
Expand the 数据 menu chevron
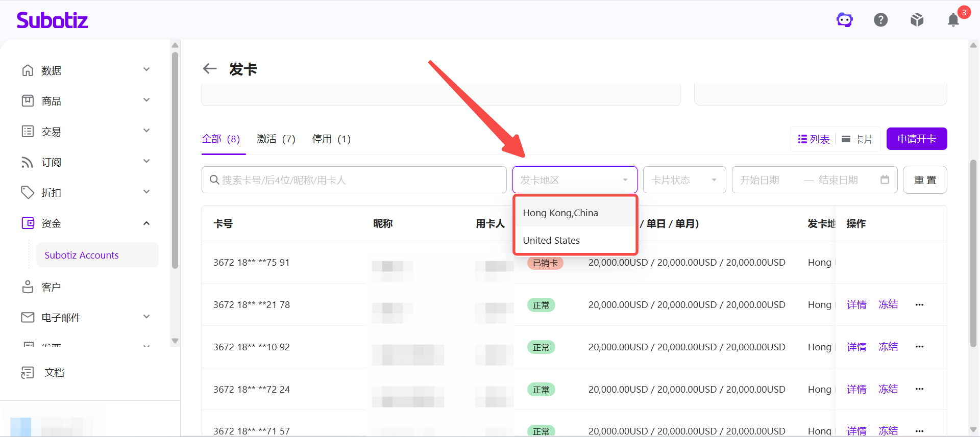point(146,69)
